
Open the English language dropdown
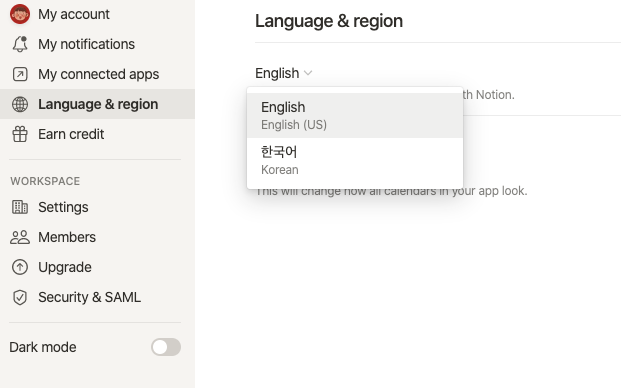(x=284, y=73)
